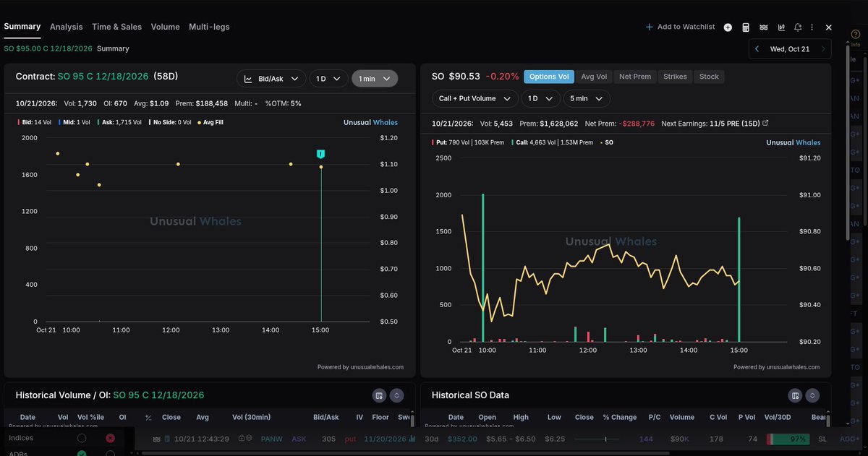868x456 pixels.
Task: Expand the Historical Volume / OI panel
Action: pos(396,395)
